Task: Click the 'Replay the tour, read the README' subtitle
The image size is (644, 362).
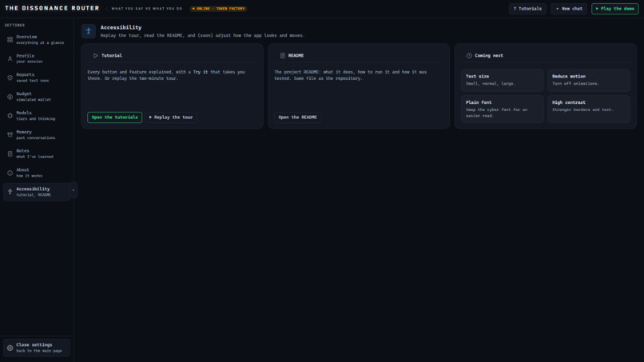Action: click(x=202, y=35)
